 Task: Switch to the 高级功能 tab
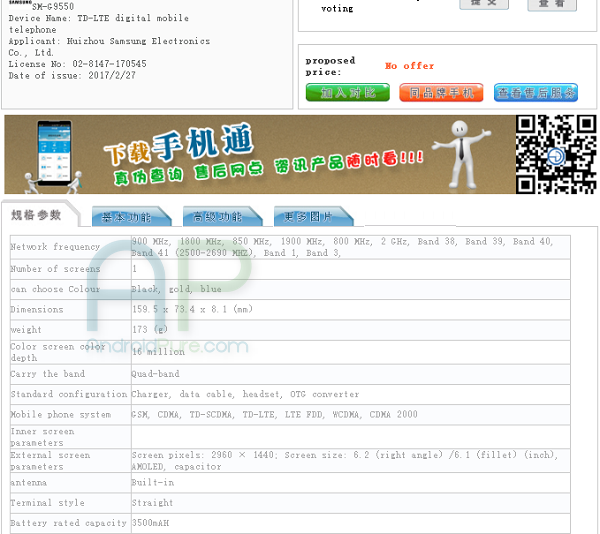pos(222,217)
